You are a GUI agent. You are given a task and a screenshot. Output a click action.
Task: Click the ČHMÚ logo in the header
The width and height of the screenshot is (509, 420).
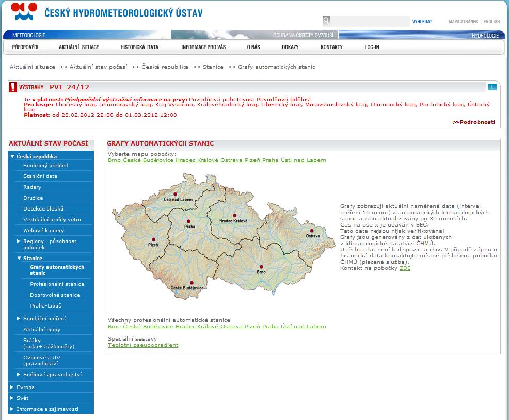[x=24, y=12]
